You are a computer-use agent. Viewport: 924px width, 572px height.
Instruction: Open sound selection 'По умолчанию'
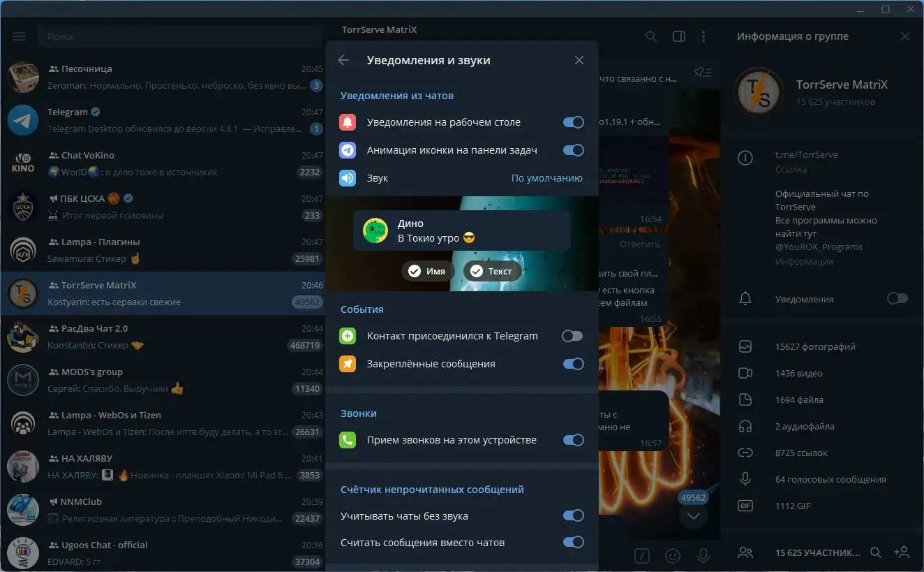click(547, 178)
